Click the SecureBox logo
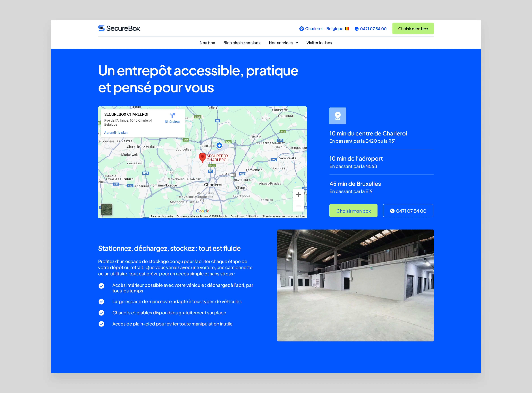 119,28
